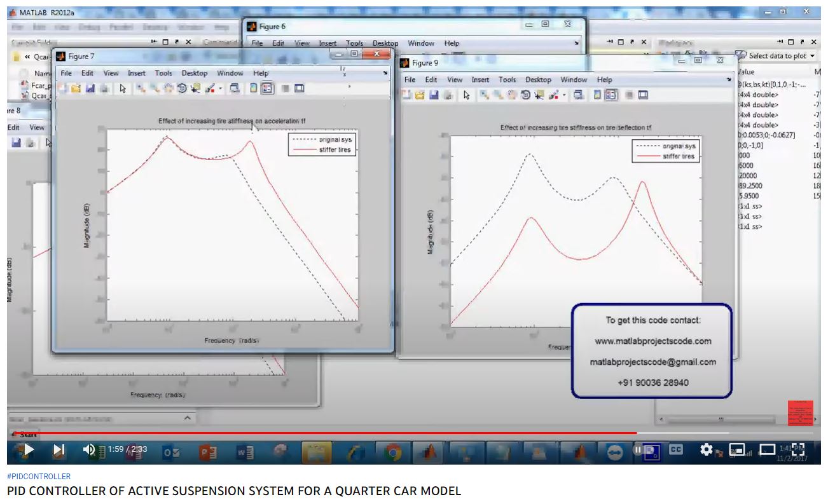
Task: Open the video miniplayer
Action: [737, 449]
